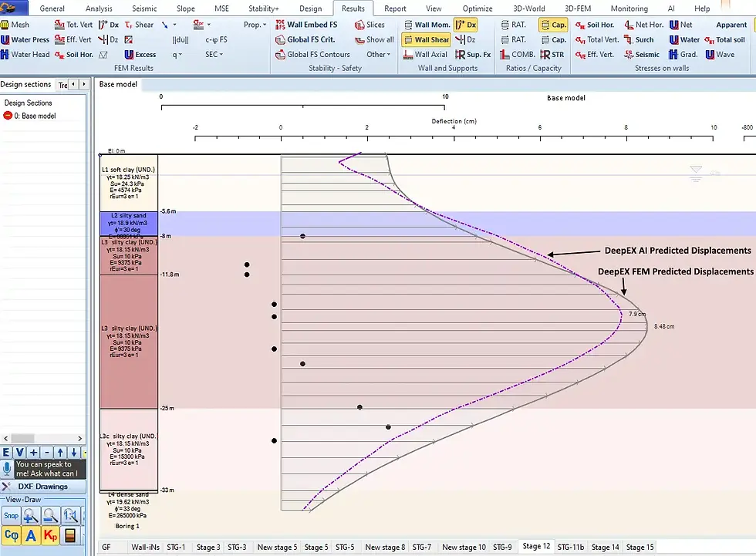Viewport: 756px width, 556px height.
Task: Move design section down with arrow
Action: click(x=73, y=453)
